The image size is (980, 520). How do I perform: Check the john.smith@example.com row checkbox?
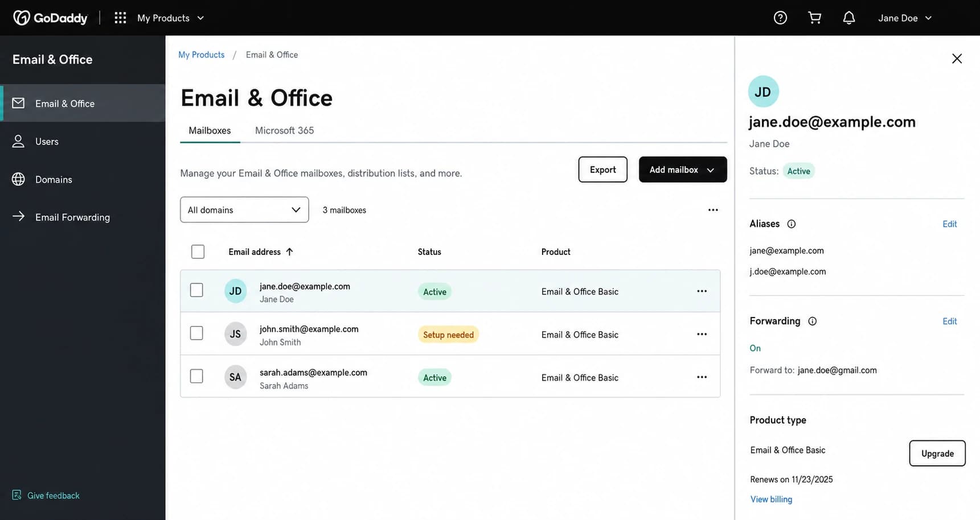click(x=196, y=333)
